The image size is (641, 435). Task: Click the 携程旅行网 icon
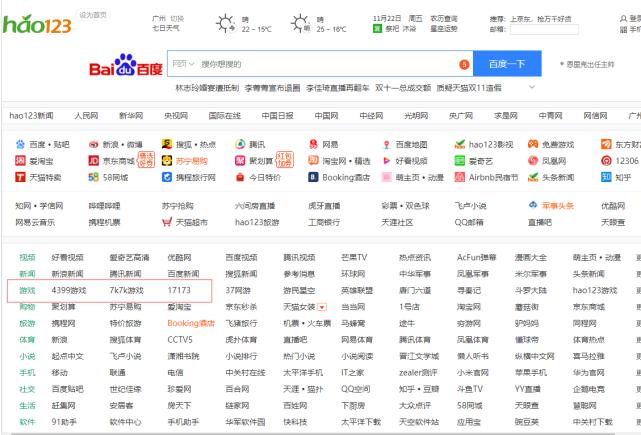pyautogui.click(x=167, y=177)
